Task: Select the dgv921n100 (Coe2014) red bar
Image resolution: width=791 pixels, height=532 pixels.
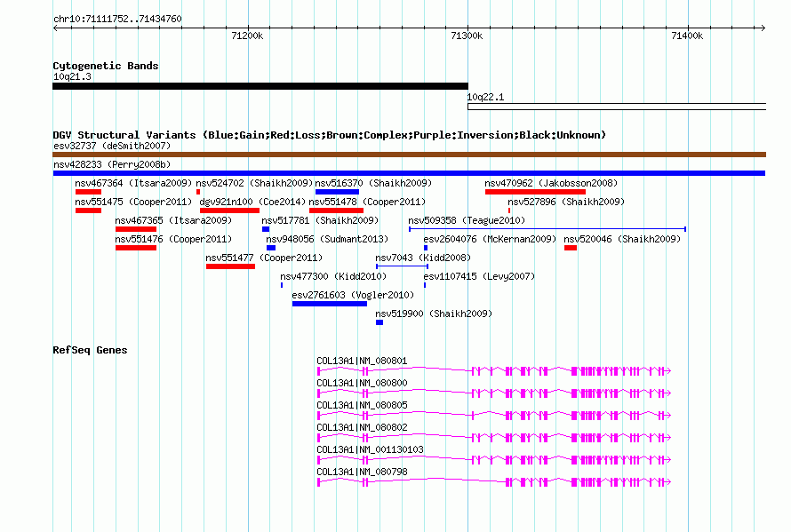Action: coord(229,210)
